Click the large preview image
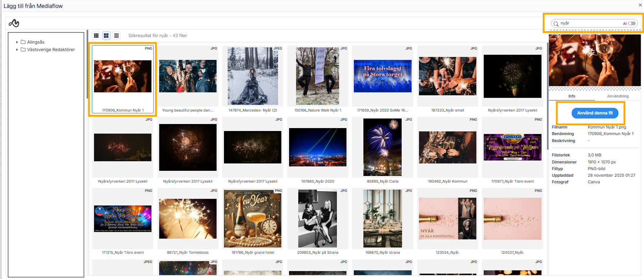 (595, 60)
